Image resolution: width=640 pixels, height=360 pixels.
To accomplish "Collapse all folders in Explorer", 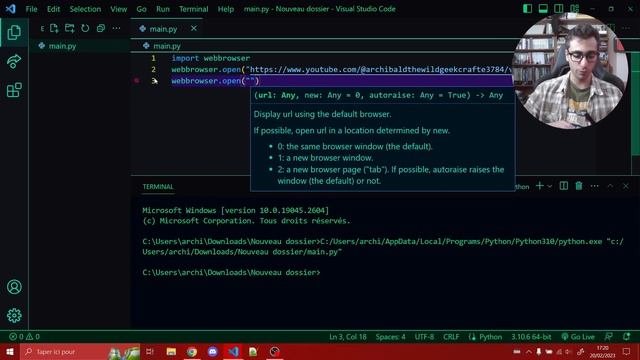I will click(x=100, y=28).
